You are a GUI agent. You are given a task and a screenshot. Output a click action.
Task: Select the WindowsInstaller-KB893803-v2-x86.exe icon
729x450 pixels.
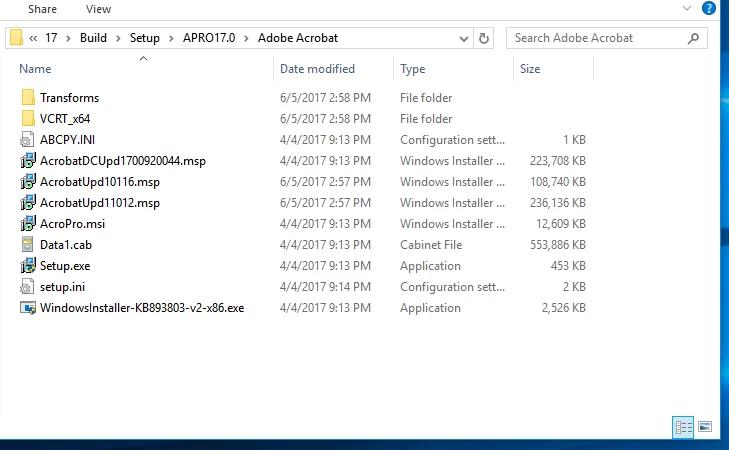coord(28,308)
